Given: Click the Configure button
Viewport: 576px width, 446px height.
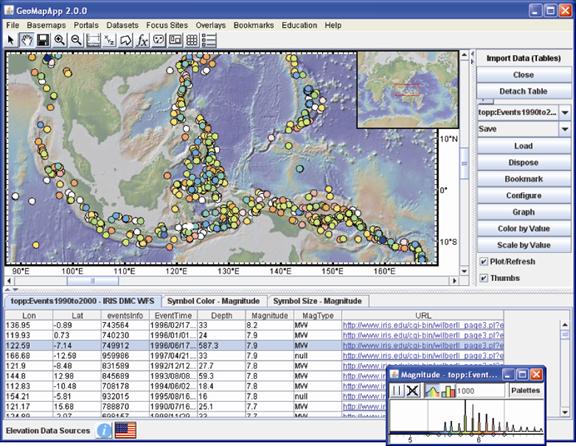Looking at the screenshot, I should [x=523, y=195].
